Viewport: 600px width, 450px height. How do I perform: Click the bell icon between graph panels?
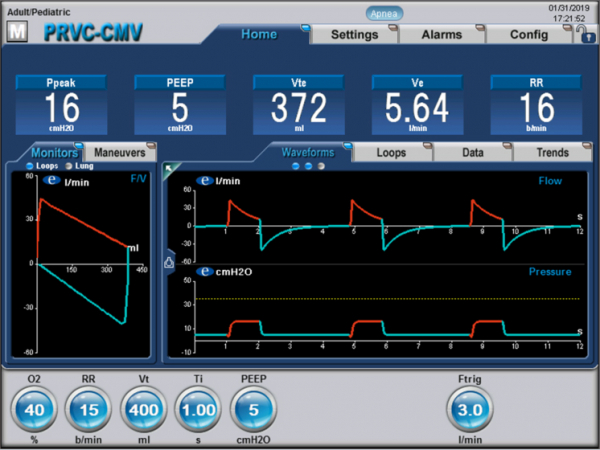[168, 263]
